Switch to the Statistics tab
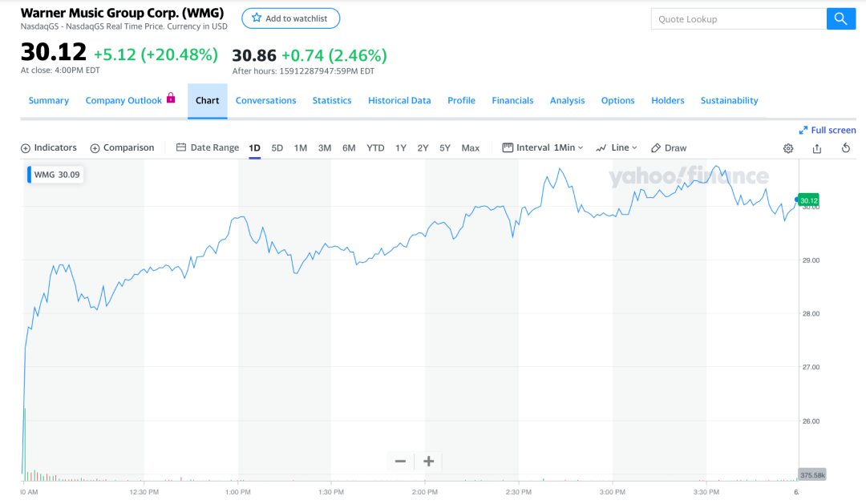This screenshot has height=504, width=866. click(332, 100)
